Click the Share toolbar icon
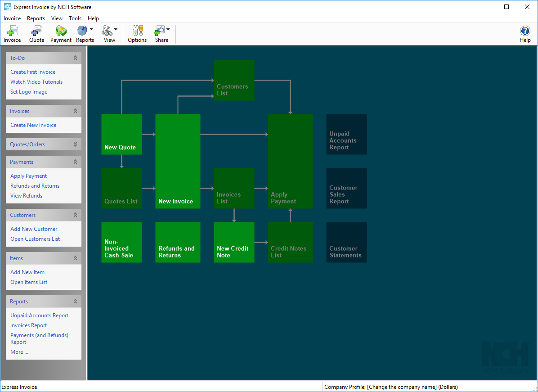The image size is (538, 392). point(160,34)
